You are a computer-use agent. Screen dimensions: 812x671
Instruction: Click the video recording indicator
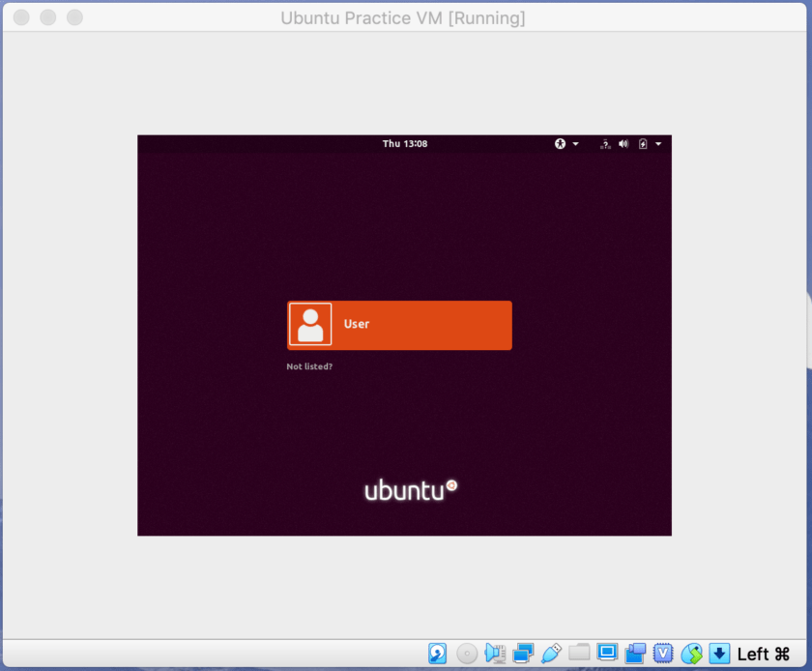tap(635, 654)
